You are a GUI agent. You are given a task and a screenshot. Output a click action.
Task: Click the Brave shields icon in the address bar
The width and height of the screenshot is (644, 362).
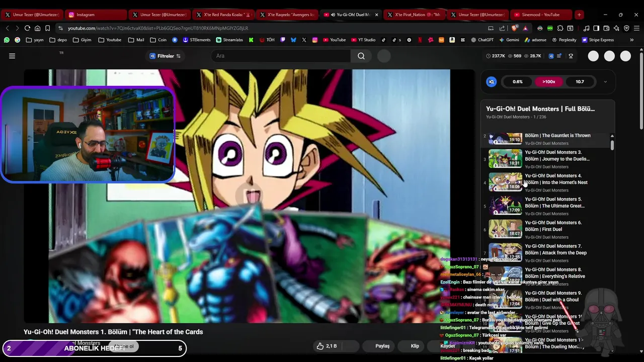tap(514, 28)
